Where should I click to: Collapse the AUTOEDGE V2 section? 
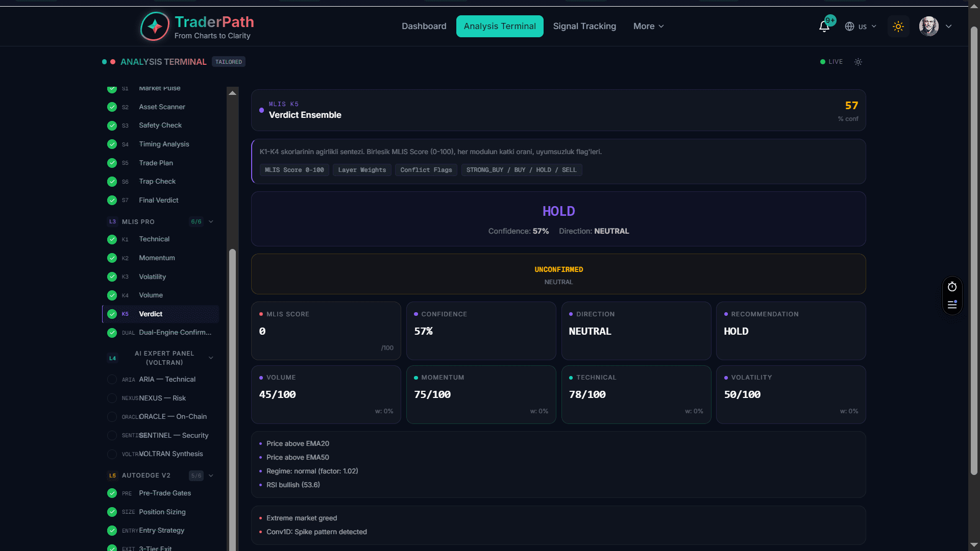click(211, 475)
